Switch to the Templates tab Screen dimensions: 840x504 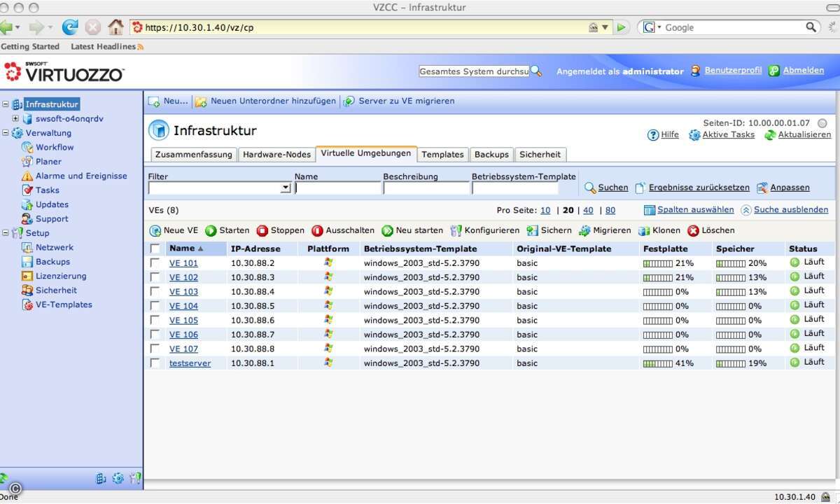442,155
